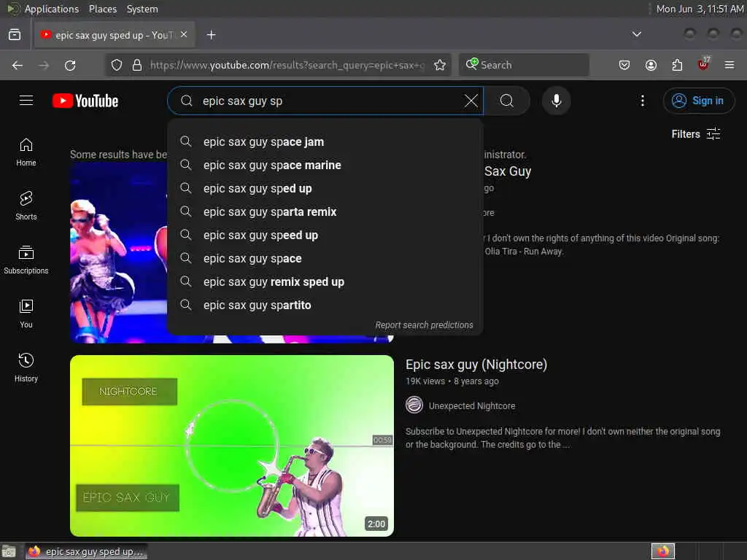Screen dimensions: 747x560
Task: Open the YouTube hamburger guide menu
Action: [26, 101]
